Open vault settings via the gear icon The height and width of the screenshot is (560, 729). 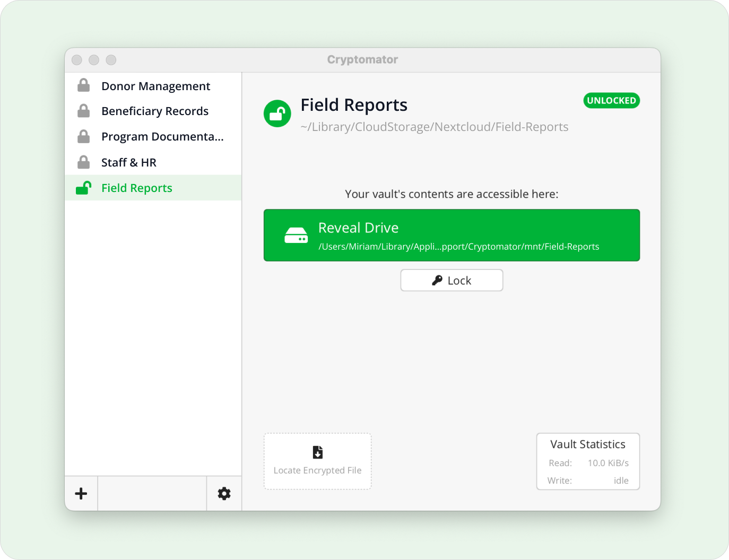point(223,493)
